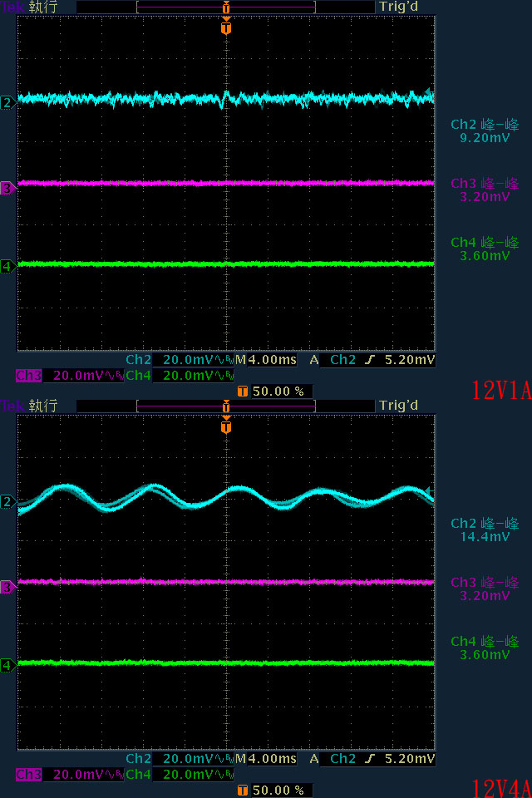
Task: Click the trigger level arrow at the 12V1A graticule's right edge
Action: tap(429, 92)
